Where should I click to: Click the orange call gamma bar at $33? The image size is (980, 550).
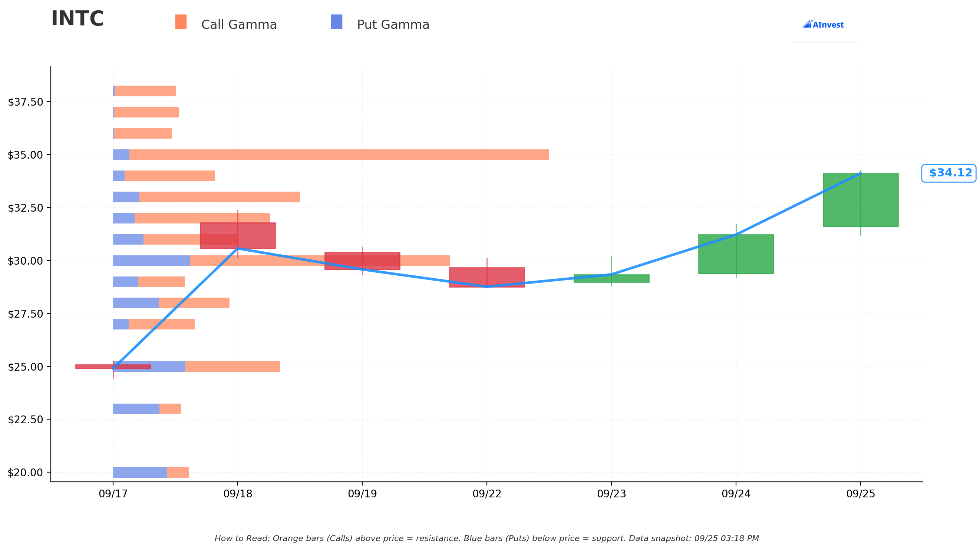coord(220,197)
